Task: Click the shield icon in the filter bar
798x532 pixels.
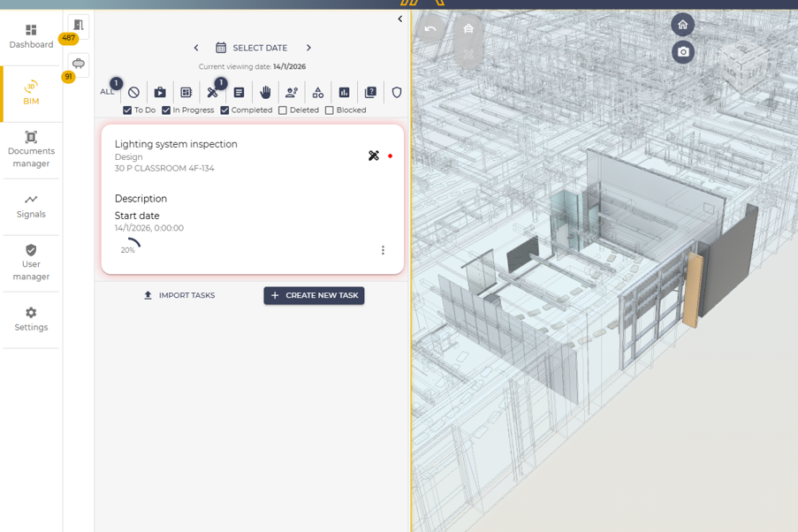Action: [x=397, y=92]
